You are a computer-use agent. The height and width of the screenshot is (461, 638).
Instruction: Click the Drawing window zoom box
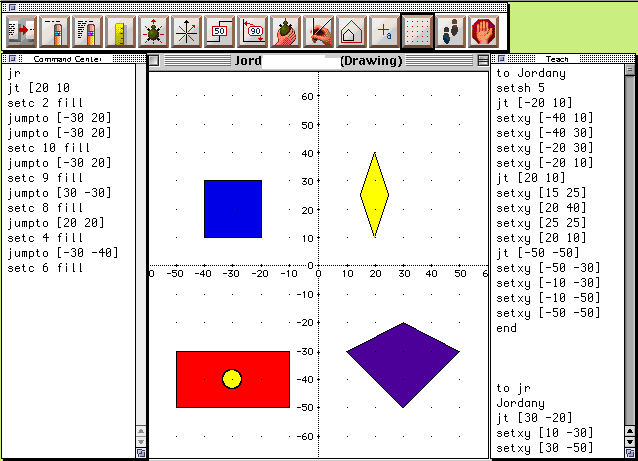[x=483, y=60]
